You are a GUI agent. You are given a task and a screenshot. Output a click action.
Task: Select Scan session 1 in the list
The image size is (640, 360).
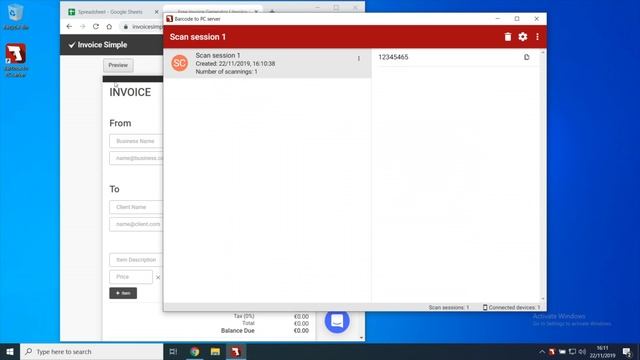pos(267,63)
